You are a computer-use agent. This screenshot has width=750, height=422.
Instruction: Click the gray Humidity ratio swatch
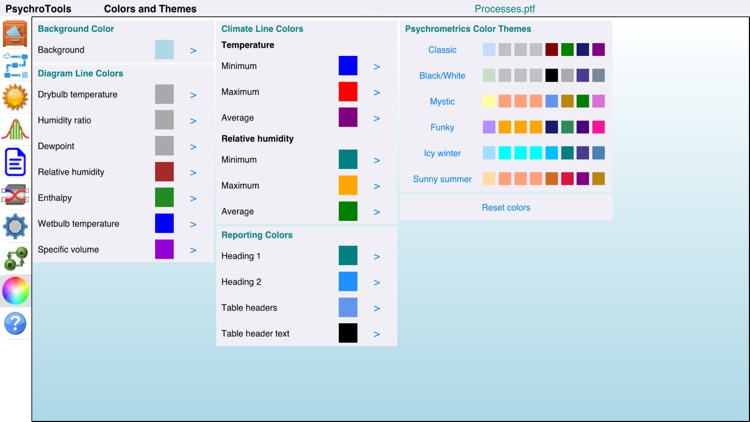(x=164, y=120)
